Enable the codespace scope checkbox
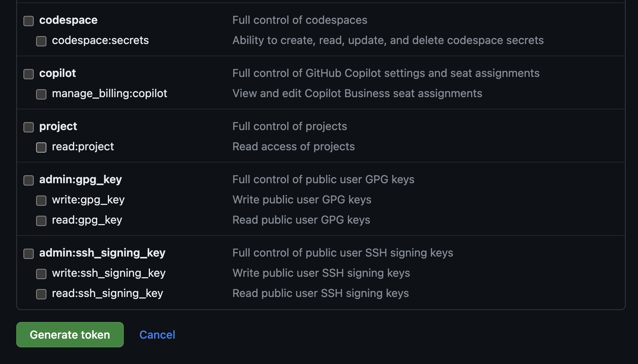638x364 pixels. pyautogui.click(x=28, y=21)
